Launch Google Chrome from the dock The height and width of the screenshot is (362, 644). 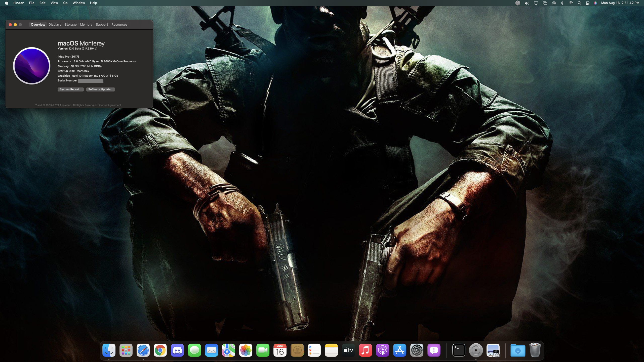[x=160, y=350]
